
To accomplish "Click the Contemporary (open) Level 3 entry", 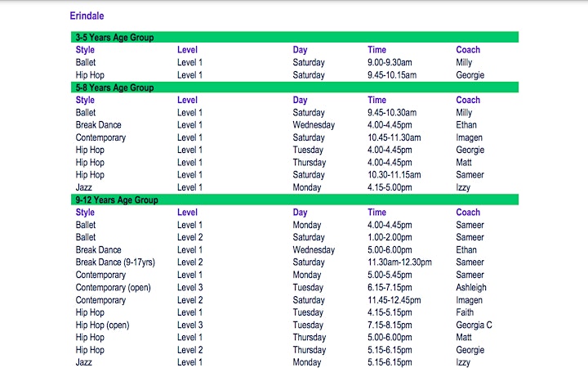I will (x=190, y=287).
